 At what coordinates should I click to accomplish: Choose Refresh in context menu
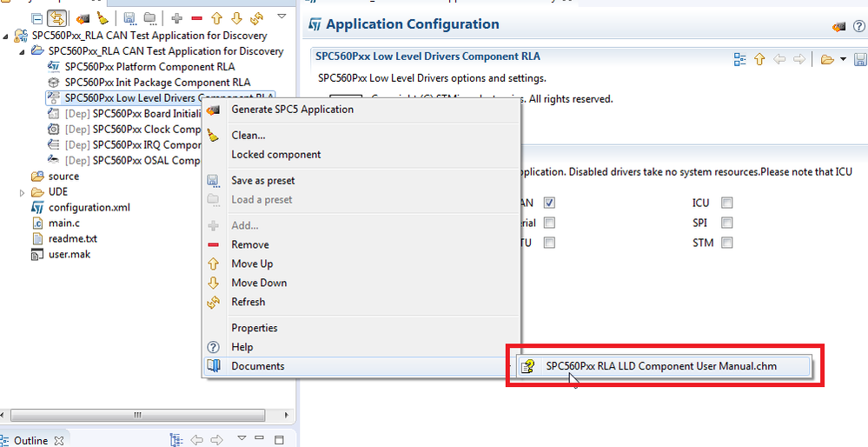[361, 302]
